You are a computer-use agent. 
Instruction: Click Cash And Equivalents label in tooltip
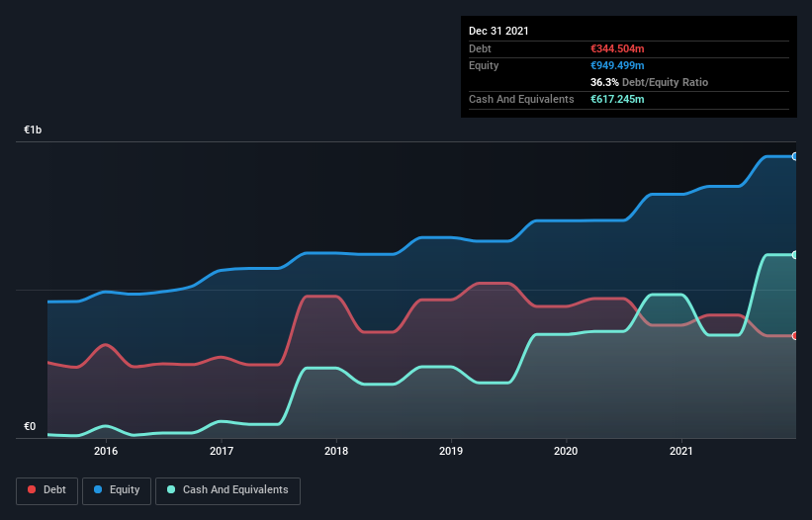[x=521, y=99]
